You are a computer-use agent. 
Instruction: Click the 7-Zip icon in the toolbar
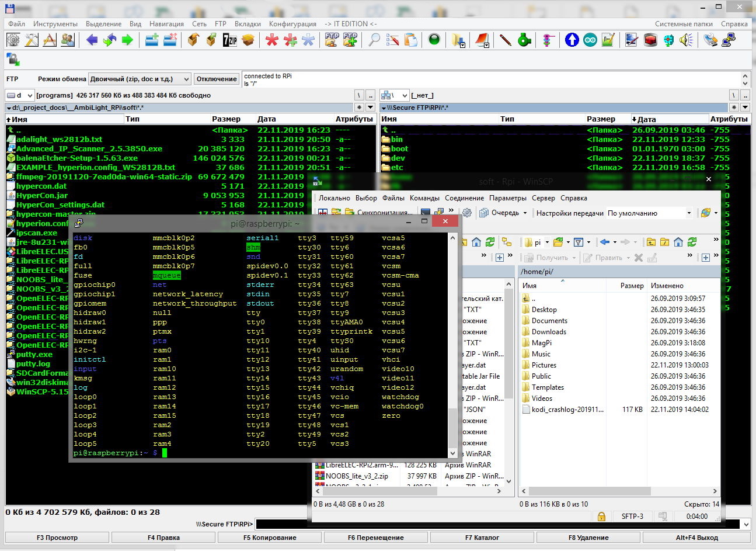[230, 40]
